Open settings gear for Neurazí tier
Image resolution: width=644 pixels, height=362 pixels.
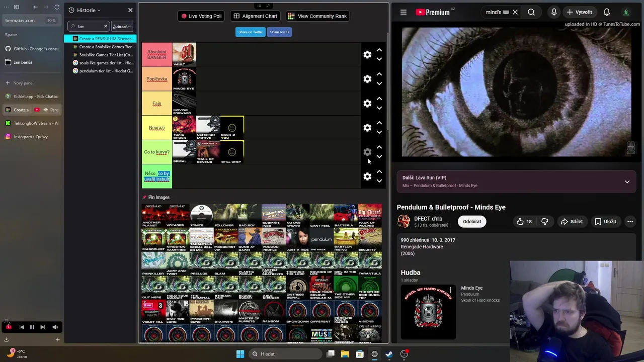tap(367, 128)
